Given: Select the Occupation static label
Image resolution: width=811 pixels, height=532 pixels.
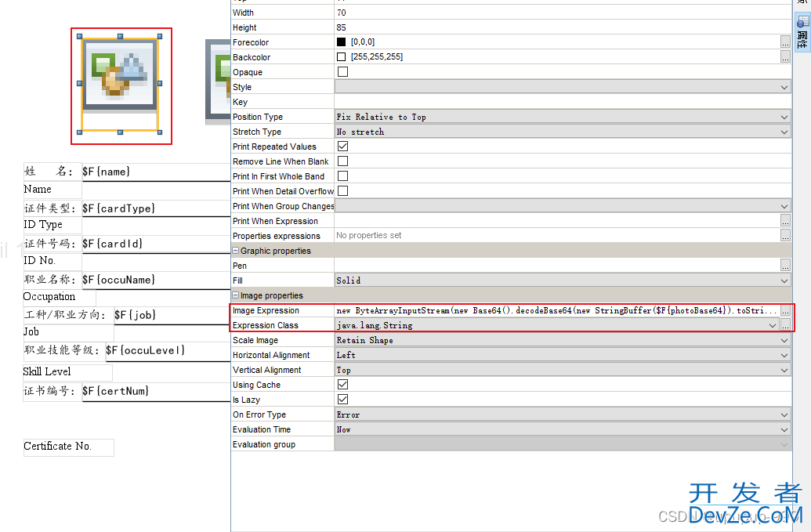Looking at the screenshot, I should [59, 297].
